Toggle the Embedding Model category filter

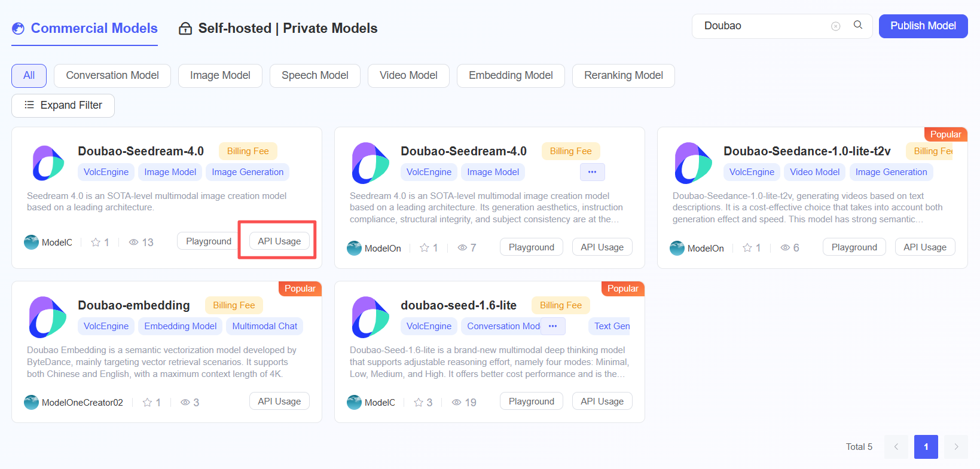pos(511,75)
